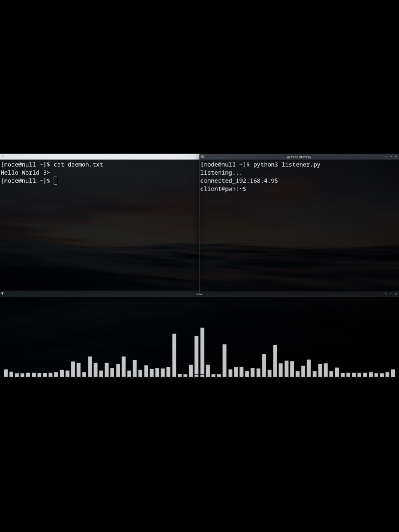Click the tallest bar in the cava visualizer

(202, 352)
